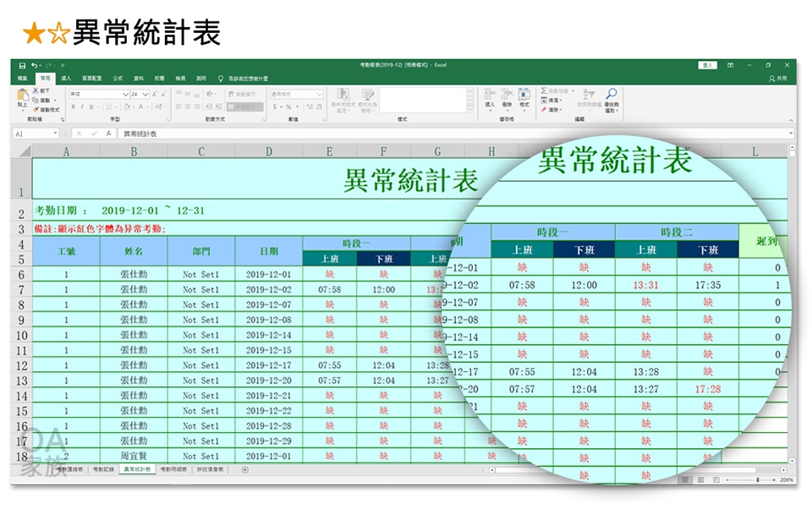
Task: Expand the number format dropdown
Action: point(319,94)
